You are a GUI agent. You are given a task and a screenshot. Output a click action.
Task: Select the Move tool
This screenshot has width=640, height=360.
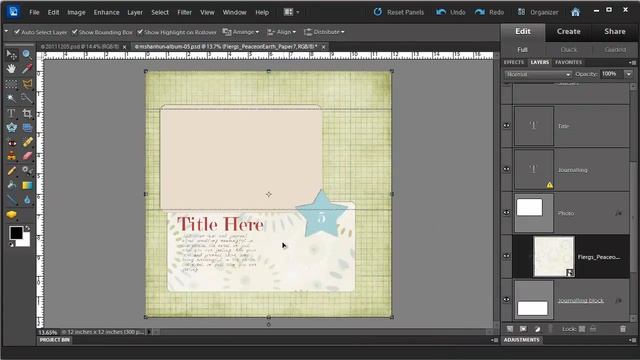pos(11,54)
